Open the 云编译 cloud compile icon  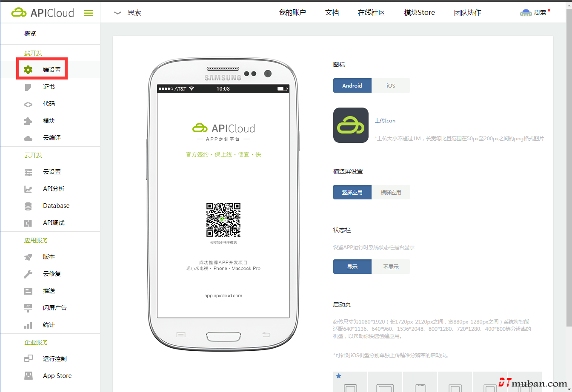(28, 138)
